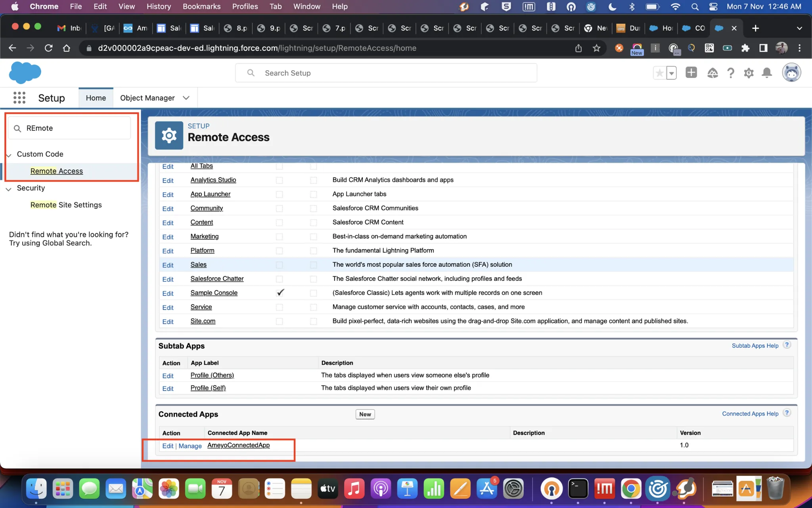The height and width of the screenshot is (508, 812).
Task: Open Remote Site Settings in the sidebar
Action: [x=66, y=205]
